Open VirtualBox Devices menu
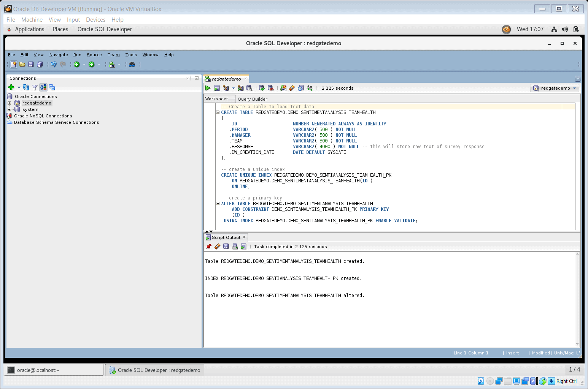This screenshot has height=389, width=588. pos(95,20)
